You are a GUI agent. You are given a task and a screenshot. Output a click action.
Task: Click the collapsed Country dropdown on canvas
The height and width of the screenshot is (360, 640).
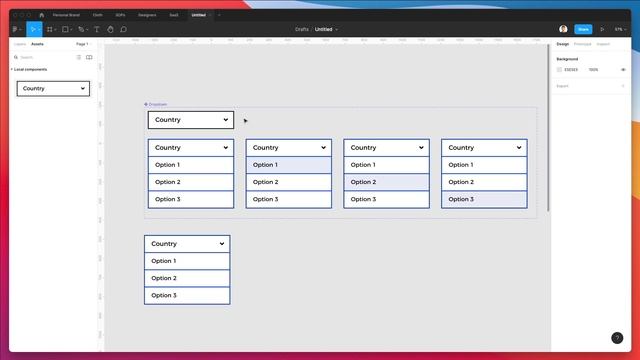tap(191, 120)
